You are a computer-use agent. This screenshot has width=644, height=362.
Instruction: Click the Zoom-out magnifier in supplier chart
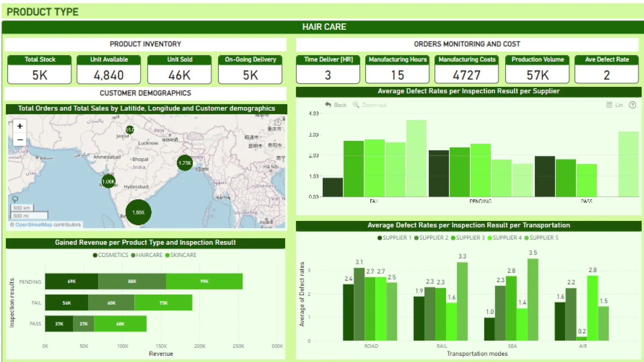click(x=369, y=105)
